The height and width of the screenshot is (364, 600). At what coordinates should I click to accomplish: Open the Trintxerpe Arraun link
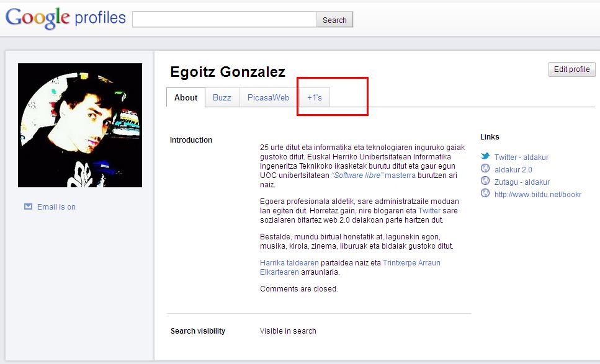[411, 263]
